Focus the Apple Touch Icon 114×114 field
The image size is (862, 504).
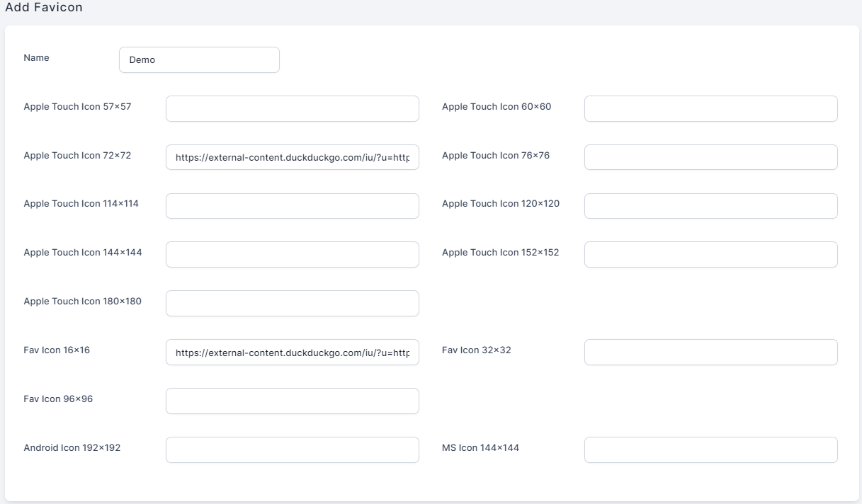click(x=292, y=206)
